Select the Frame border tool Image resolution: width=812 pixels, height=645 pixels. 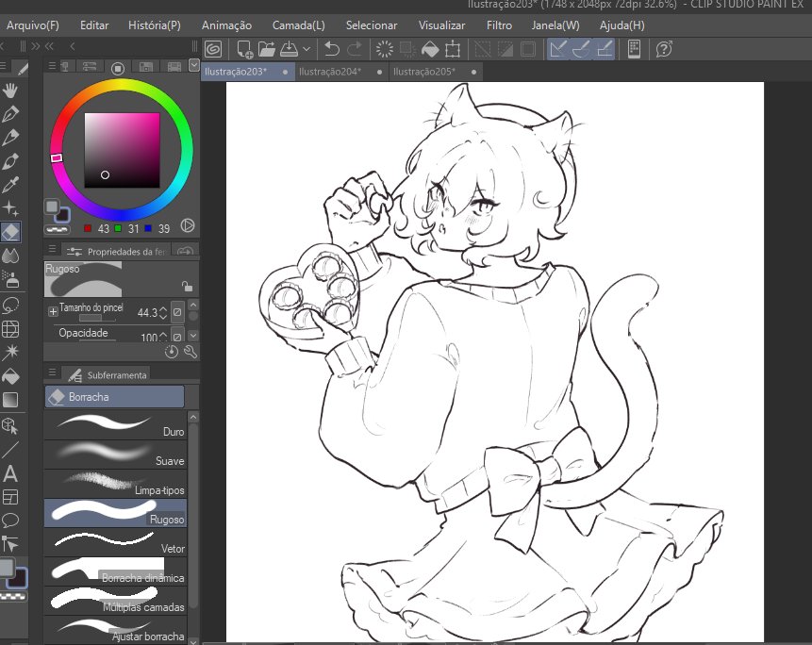click(x=9, y=497)
